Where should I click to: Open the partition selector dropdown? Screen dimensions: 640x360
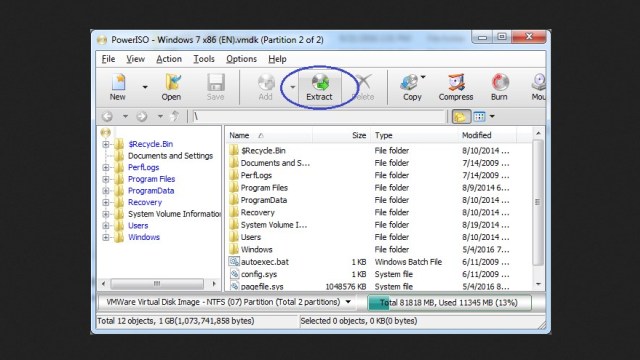pos(348,302)
